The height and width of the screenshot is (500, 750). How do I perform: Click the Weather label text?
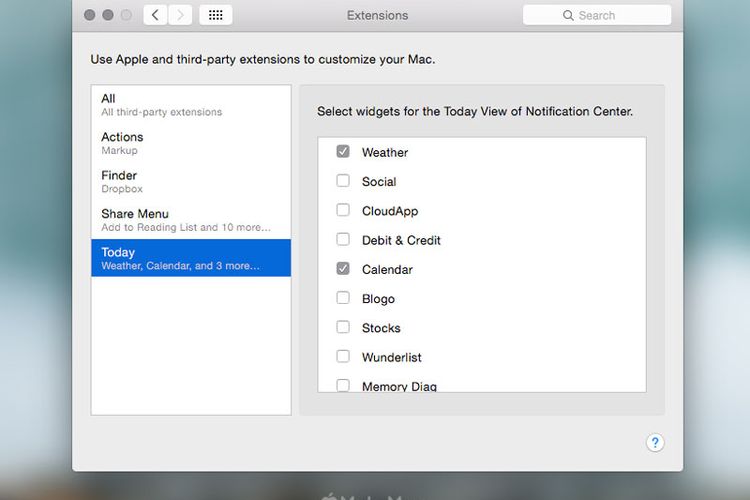click(385, 153)
